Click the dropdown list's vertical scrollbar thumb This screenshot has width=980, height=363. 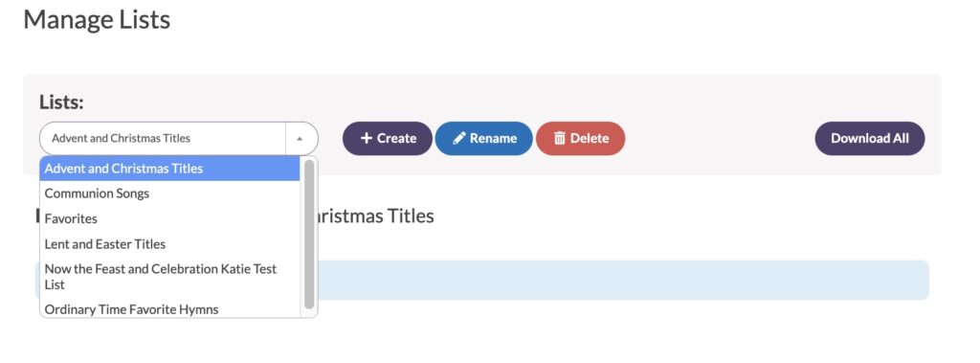309,234
